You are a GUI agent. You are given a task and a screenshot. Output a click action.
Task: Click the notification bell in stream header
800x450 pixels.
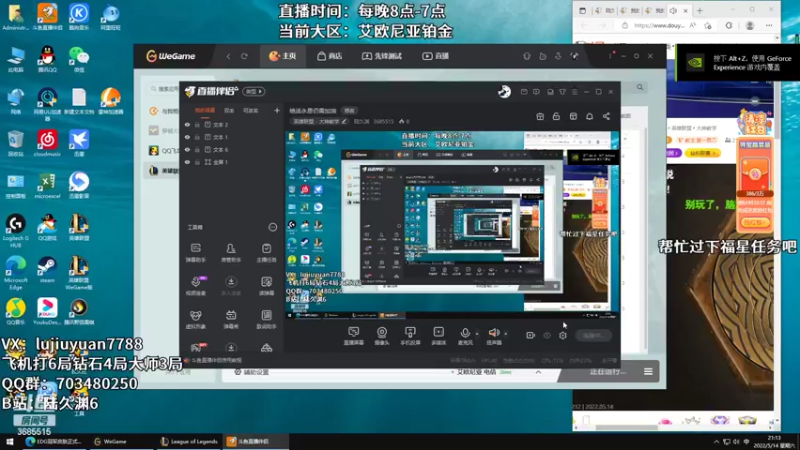pyautogui.click(x=589, y=116)
